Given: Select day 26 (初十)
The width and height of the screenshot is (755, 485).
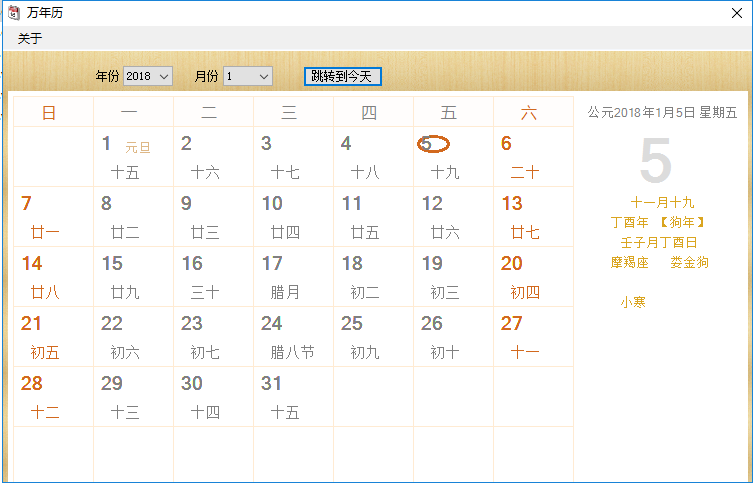Looking at the screenshot, I should tap(453, 337).
